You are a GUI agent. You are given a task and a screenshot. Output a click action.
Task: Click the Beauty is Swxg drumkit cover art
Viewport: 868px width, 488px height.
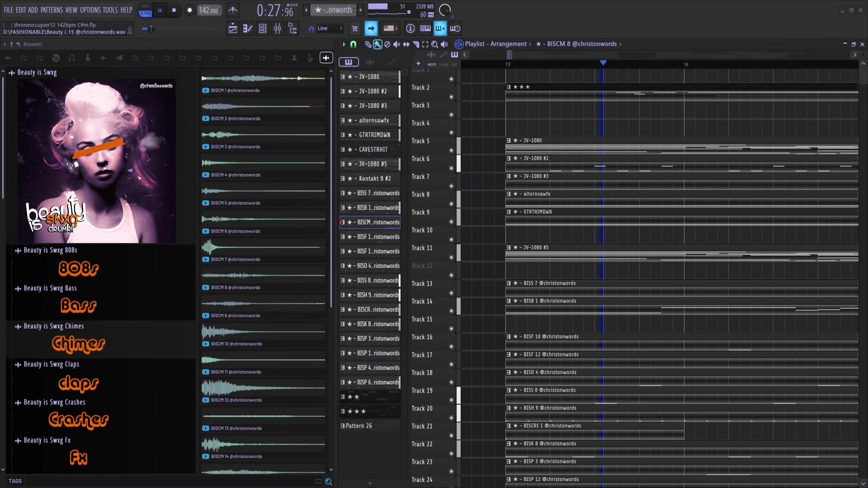[97, 161]
